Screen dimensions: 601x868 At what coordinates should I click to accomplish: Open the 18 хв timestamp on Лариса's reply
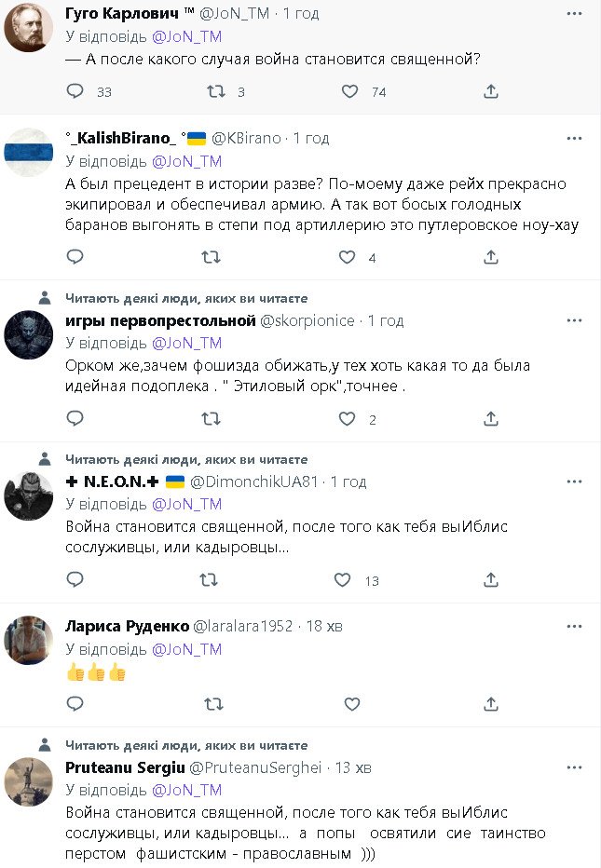point(324,626)
